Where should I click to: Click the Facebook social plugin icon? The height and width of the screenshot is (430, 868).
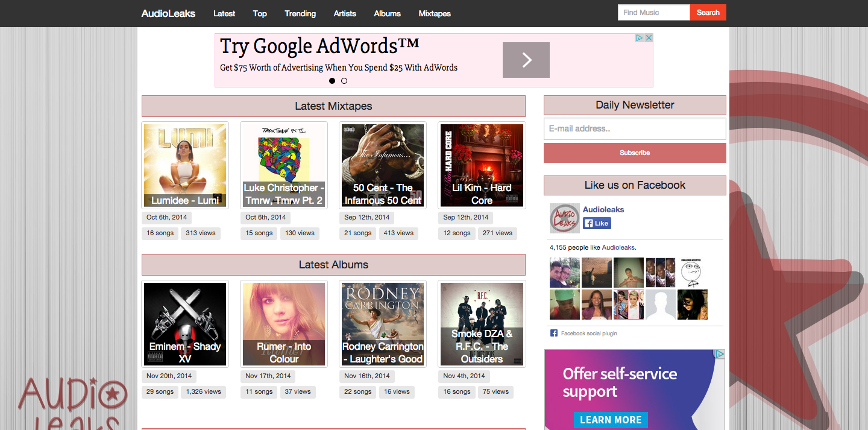tap(553, 333)
